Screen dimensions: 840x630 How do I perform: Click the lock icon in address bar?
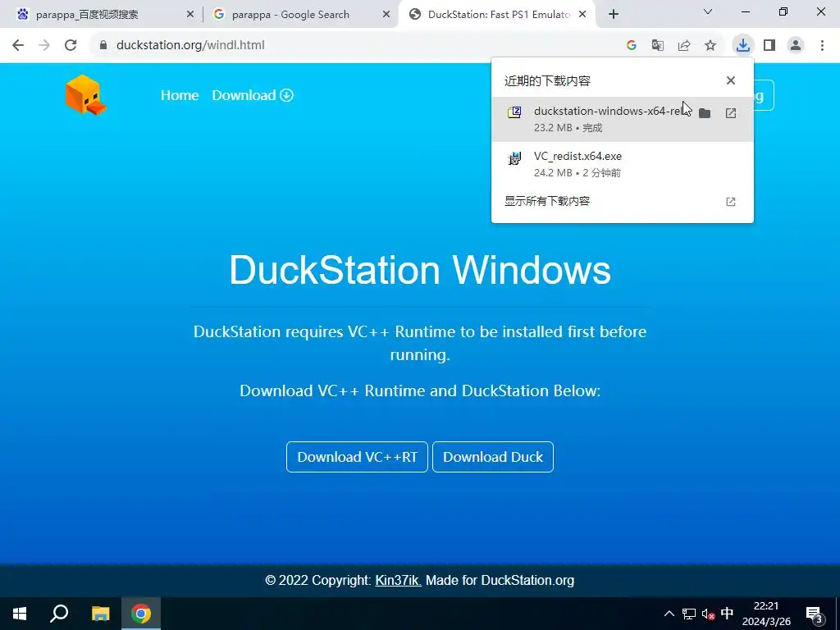103,46
